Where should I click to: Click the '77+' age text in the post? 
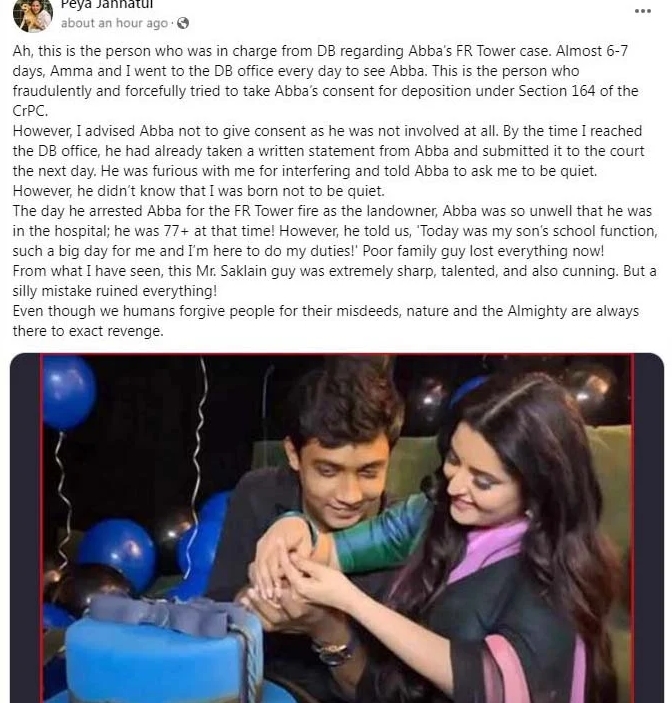[177, 231]
